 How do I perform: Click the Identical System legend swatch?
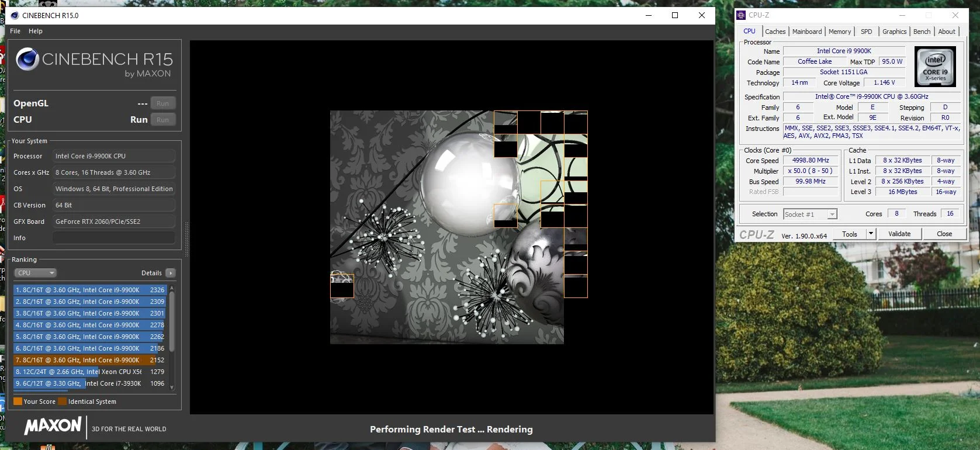[x=62, y=401]
